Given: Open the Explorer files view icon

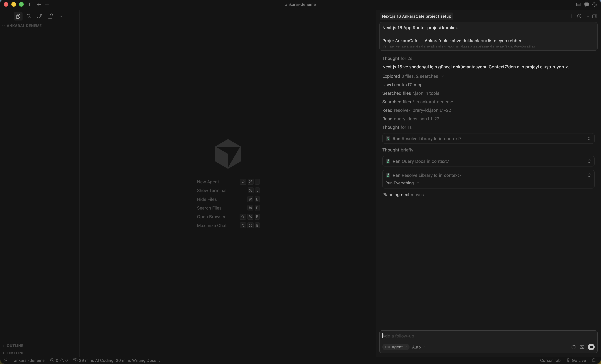Looking at the screenshot, I should pos(18,16).
